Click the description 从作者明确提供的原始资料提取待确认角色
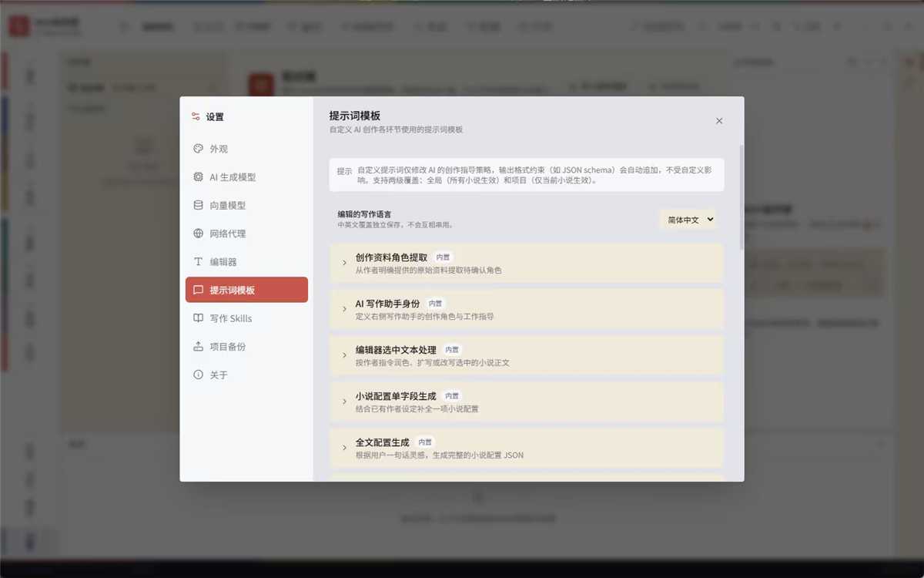 (x=429, y=271)
